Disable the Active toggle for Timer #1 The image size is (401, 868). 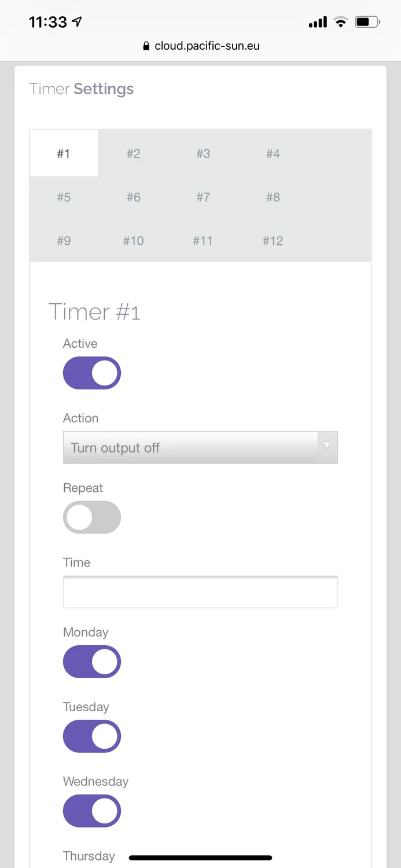pos(92,373)
